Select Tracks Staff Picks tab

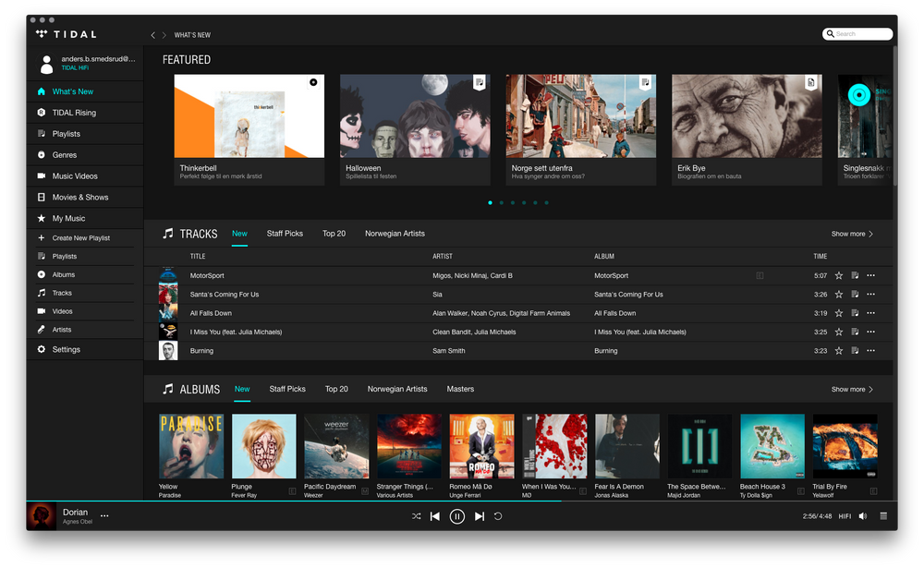(x=285, y=234)
